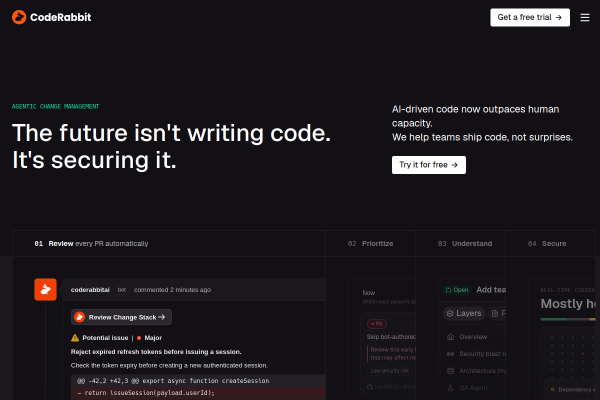Click the yellow warning Potential issue icon
The image size is (600, 400).
75,338
